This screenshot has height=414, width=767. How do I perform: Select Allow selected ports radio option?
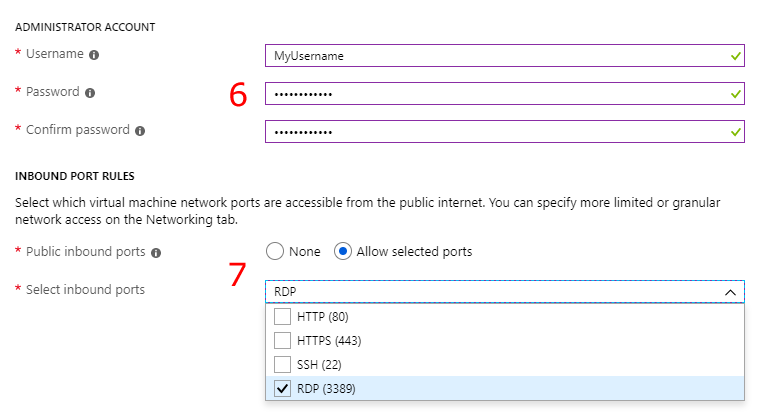pos(342,252)
